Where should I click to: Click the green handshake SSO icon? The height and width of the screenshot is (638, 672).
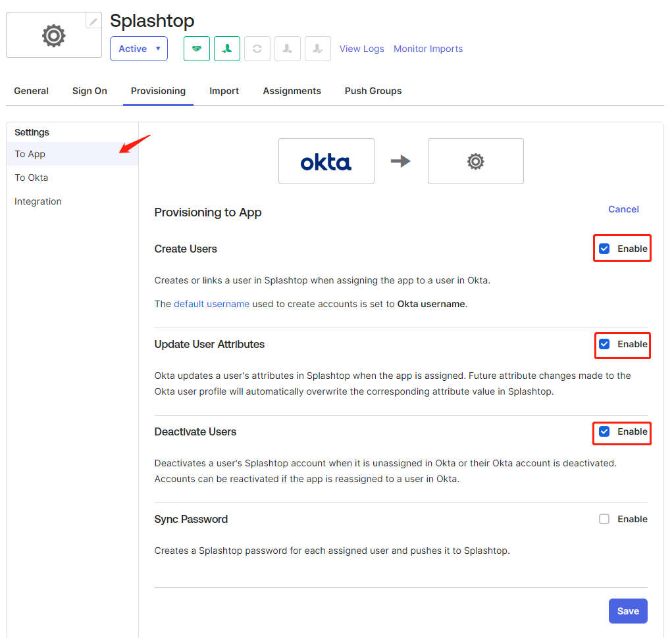coord(197,49)
